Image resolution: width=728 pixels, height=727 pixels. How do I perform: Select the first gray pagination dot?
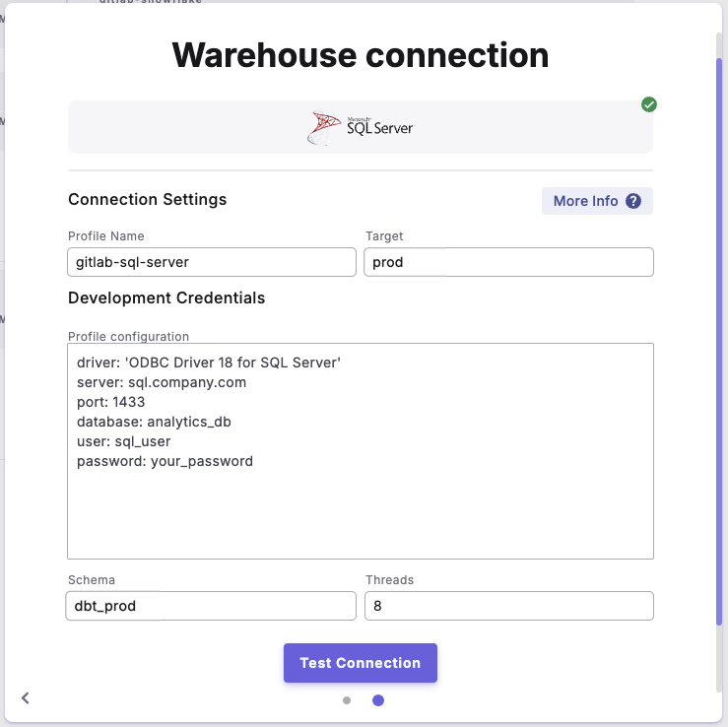click(x=347, y=700)
